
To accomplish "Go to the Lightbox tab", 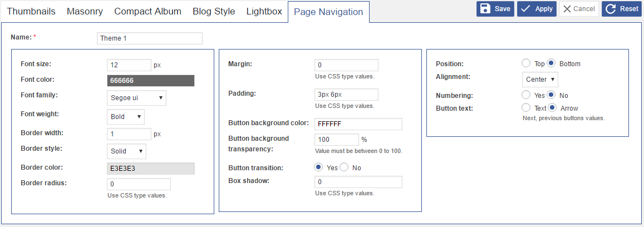I will [264, 11].
